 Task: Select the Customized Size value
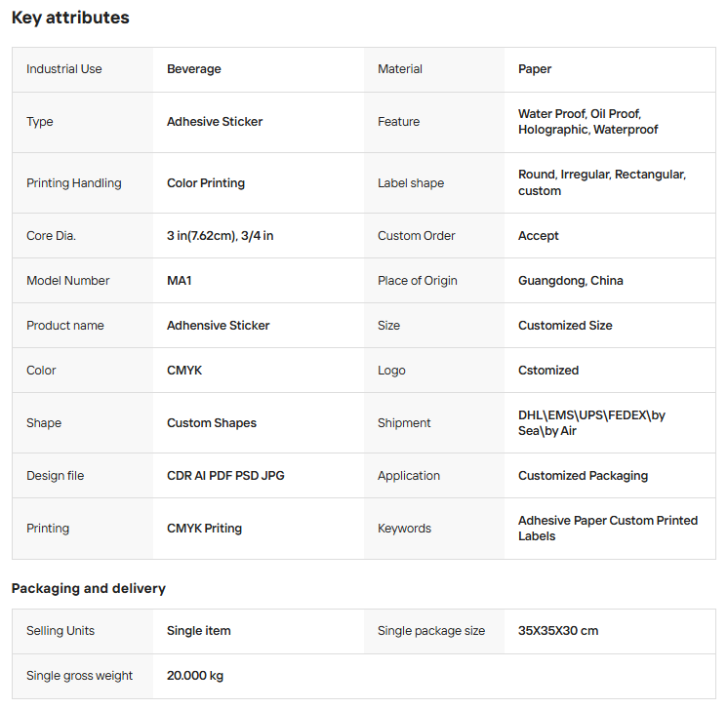point(565,326)
